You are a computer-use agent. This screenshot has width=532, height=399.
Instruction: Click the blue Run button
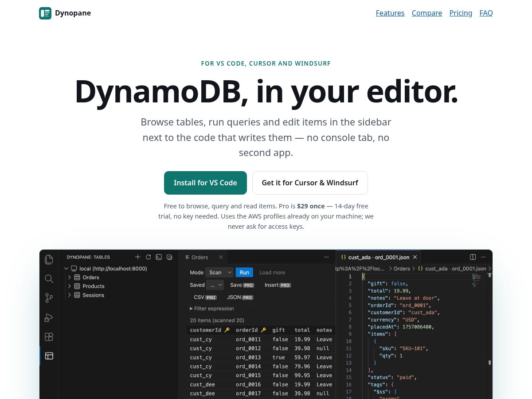click(244, 273)
